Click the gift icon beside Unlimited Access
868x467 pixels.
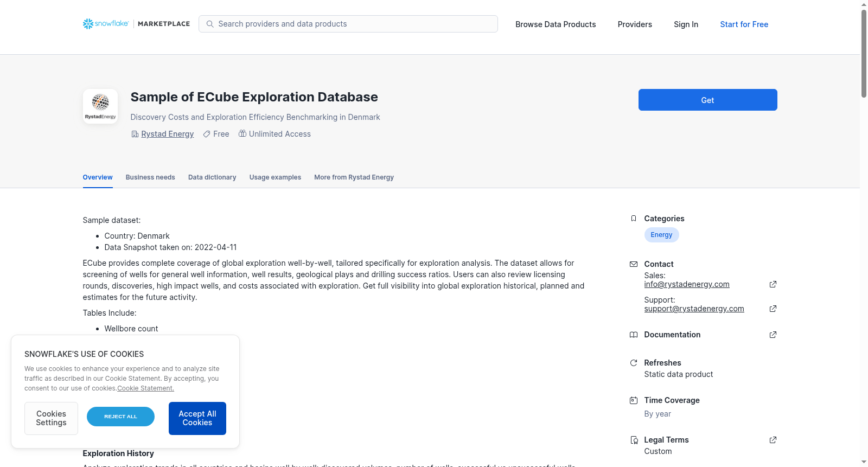coord(242,133)
